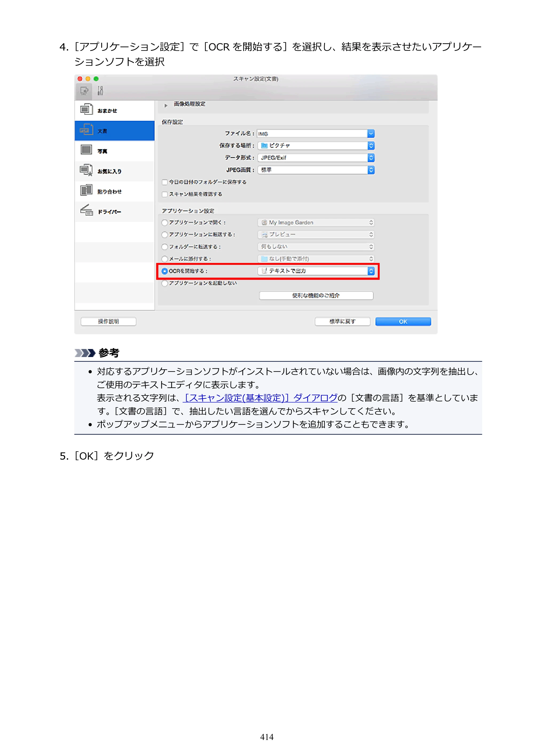This screenshot has height=756, width=534.
Task: Select the OCRを開始する radio button
Action: (165, 271)
